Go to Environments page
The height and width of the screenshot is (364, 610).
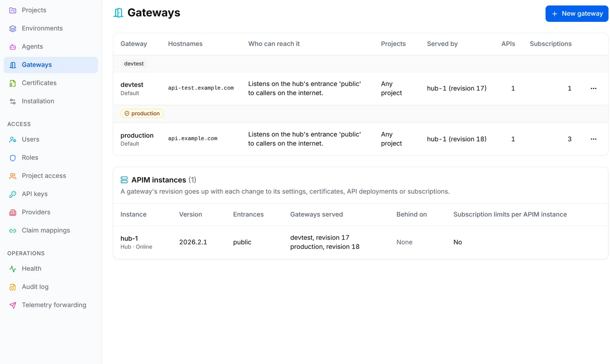51,28
